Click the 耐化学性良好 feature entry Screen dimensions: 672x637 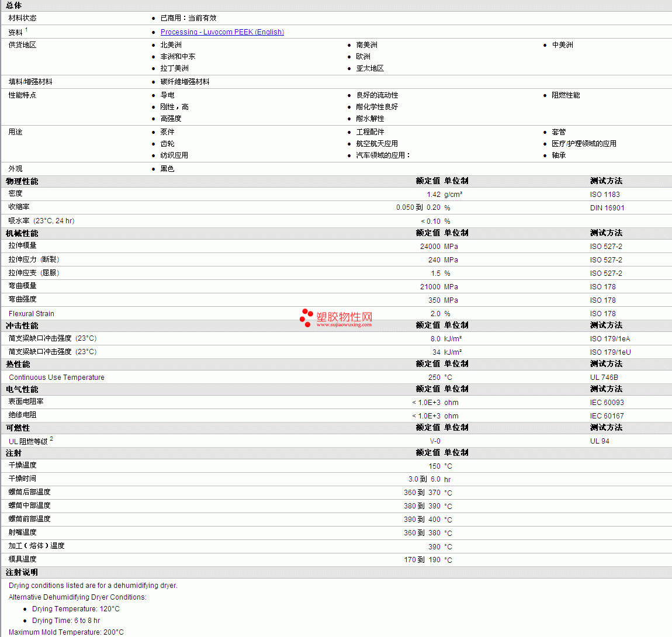(377, 107)
